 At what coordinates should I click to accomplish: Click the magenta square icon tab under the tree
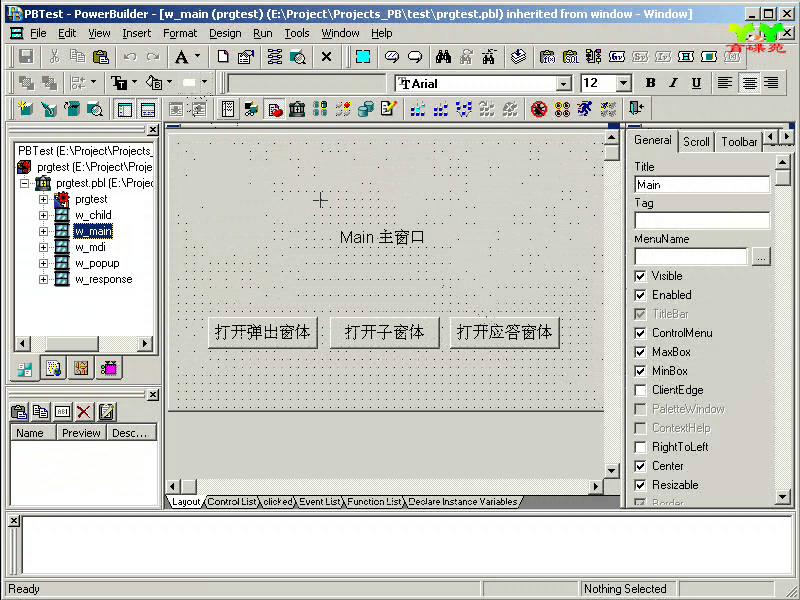(x=108, y=368)
